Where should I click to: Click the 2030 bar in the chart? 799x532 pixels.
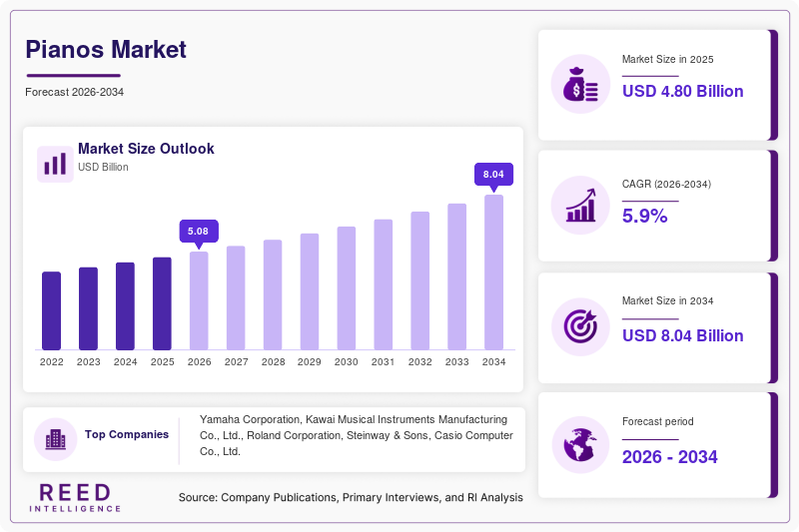click(x=347, y=288)
